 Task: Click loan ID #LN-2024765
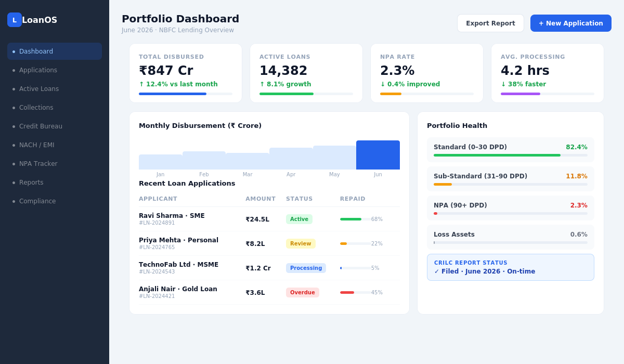click(x=157, y=248)
